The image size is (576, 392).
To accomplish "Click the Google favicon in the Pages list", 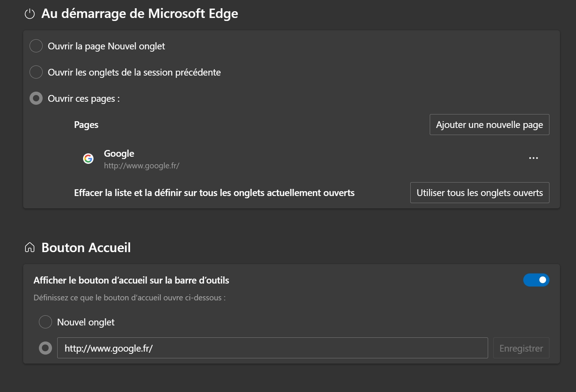I will click(x=88, y=159).
